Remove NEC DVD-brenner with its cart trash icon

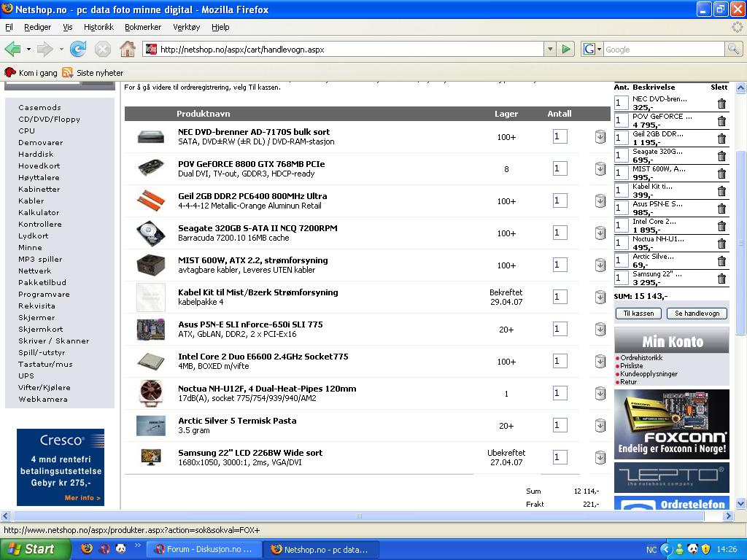(x=721, y=104)
